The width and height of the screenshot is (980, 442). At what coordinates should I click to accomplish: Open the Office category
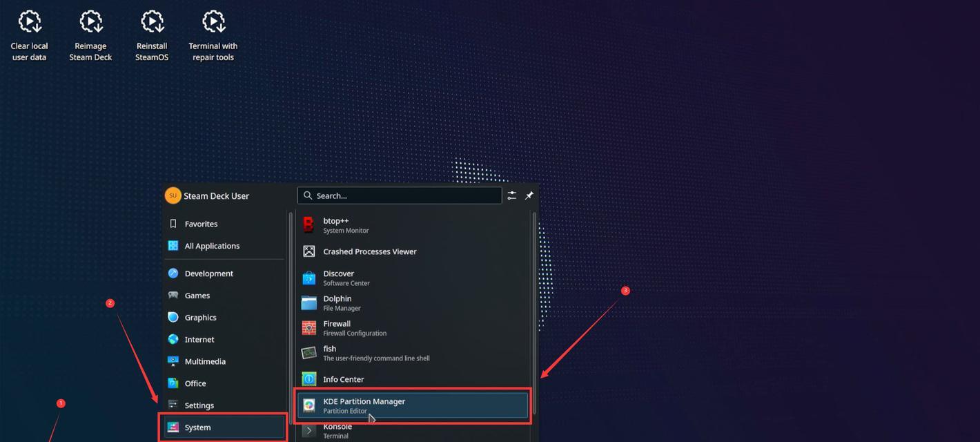[224, 384]
